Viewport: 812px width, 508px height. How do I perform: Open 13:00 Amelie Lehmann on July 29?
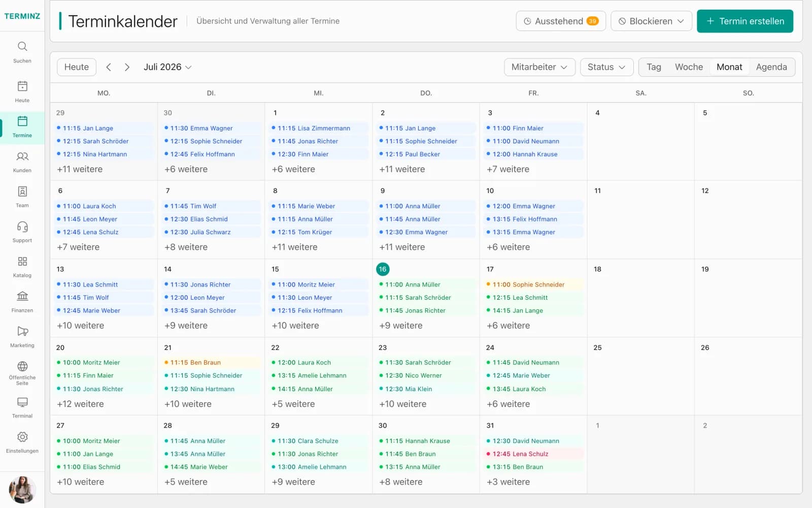click(319, 467)
